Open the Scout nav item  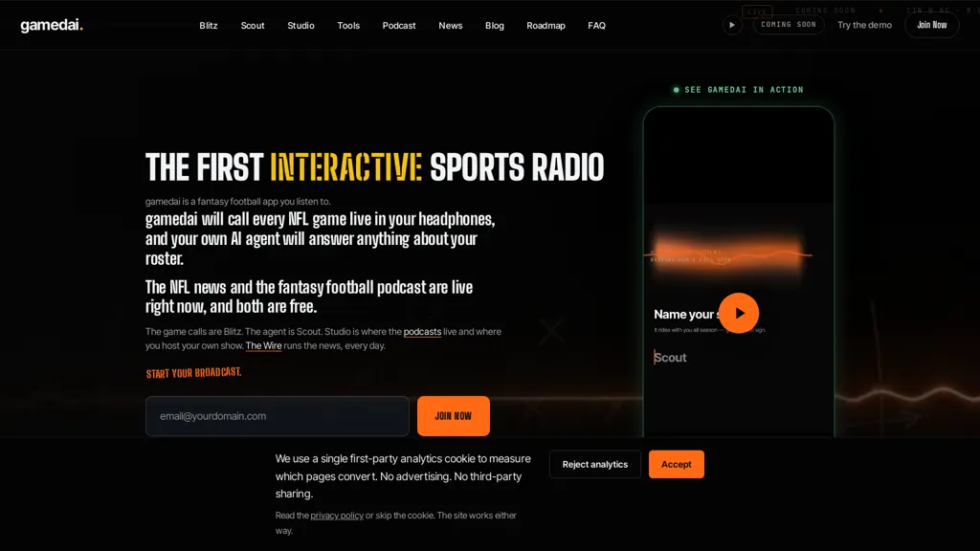click(x=253, y=26)
